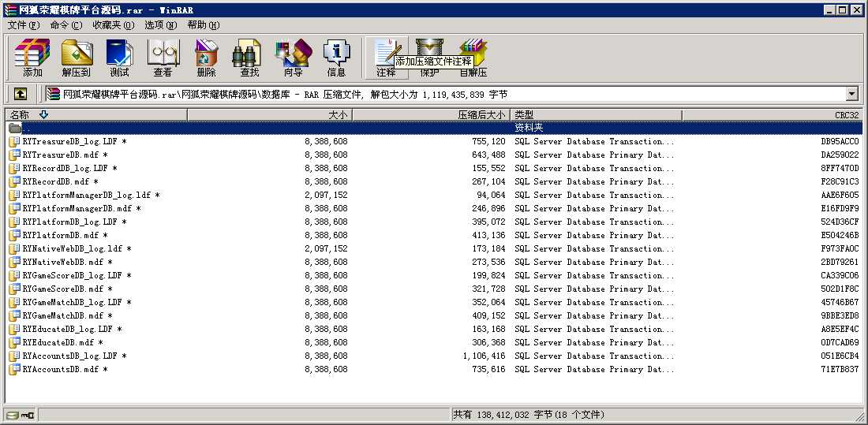The height and width of the screenshot is (425, 868).
Task: Click the 测试 (Test) toolbar icon
Action: pyautogui.click(x=120, y=58)
